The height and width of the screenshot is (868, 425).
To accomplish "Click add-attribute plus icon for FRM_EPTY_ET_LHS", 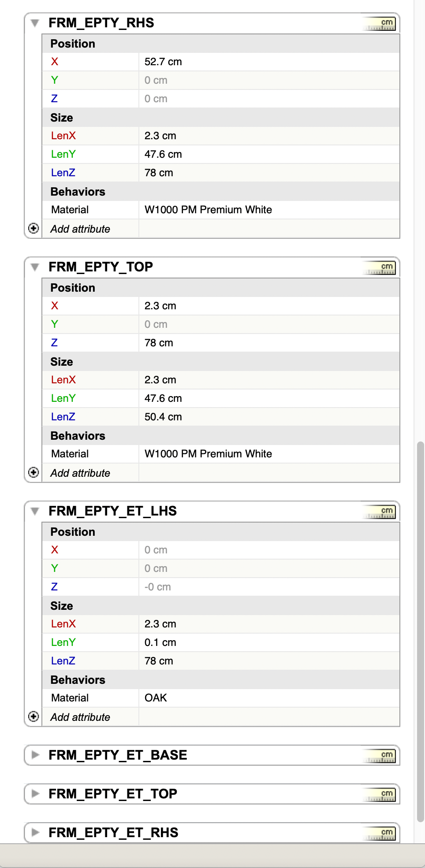I will click(34, 717).
